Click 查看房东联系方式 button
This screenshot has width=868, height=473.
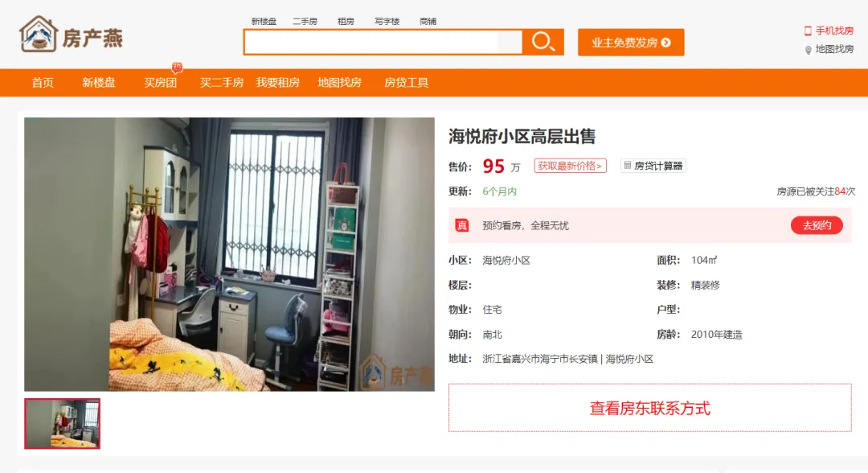pyautogui.click(x=650, y=408)
